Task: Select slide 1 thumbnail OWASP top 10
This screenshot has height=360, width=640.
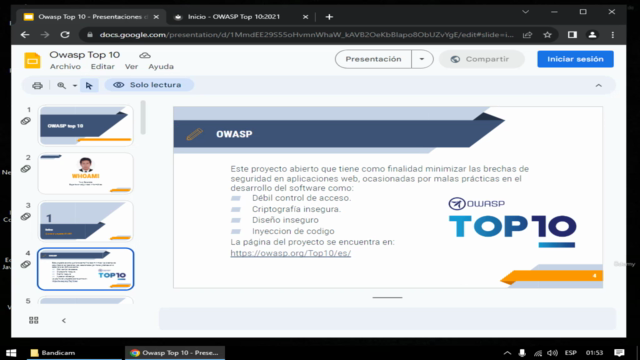Action: 86,125
